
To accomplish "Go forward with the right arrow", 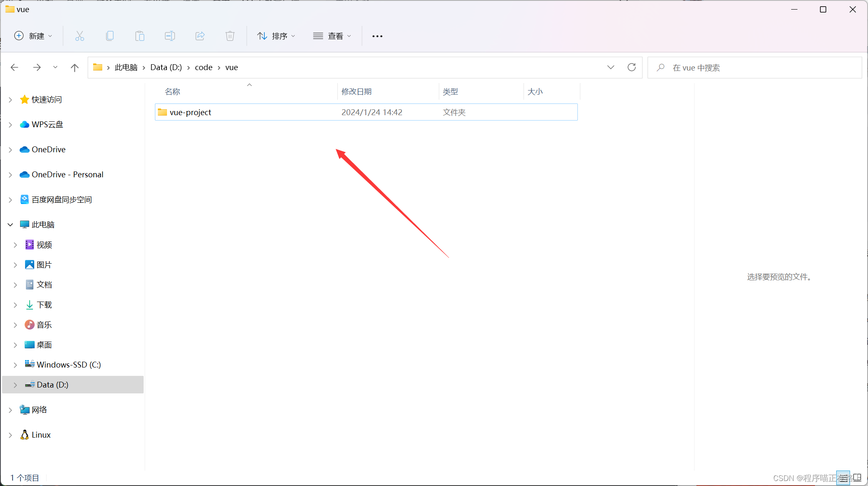I will tap(37, 67).
